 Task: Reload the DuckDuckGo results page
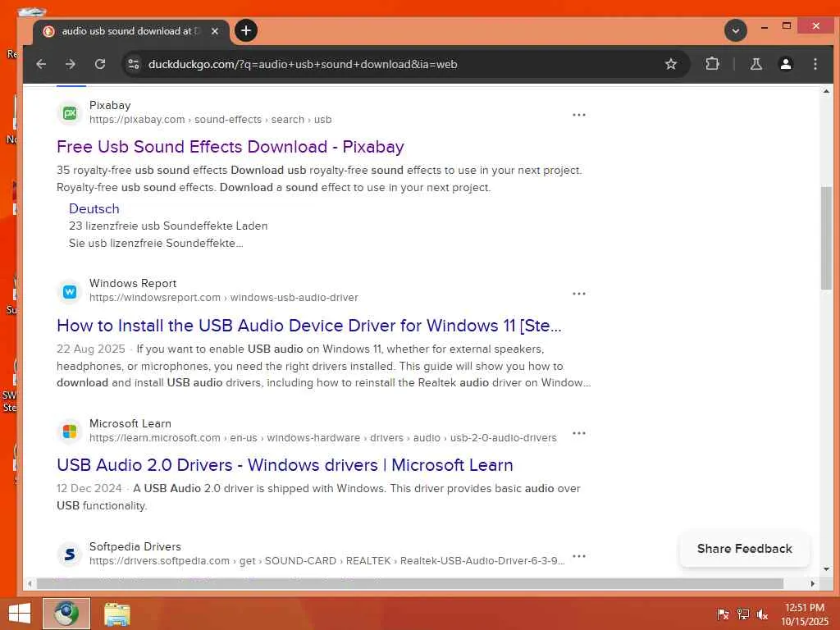click(x=100, y=64)
